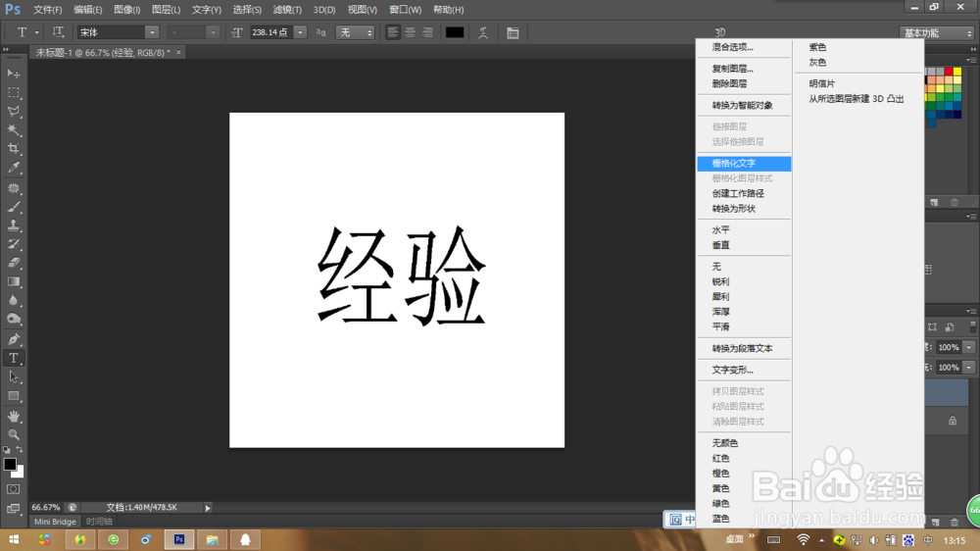Select the Rectangular Marquee tool
This screenshot has width=980, height=551.
(x=14, y=92)
